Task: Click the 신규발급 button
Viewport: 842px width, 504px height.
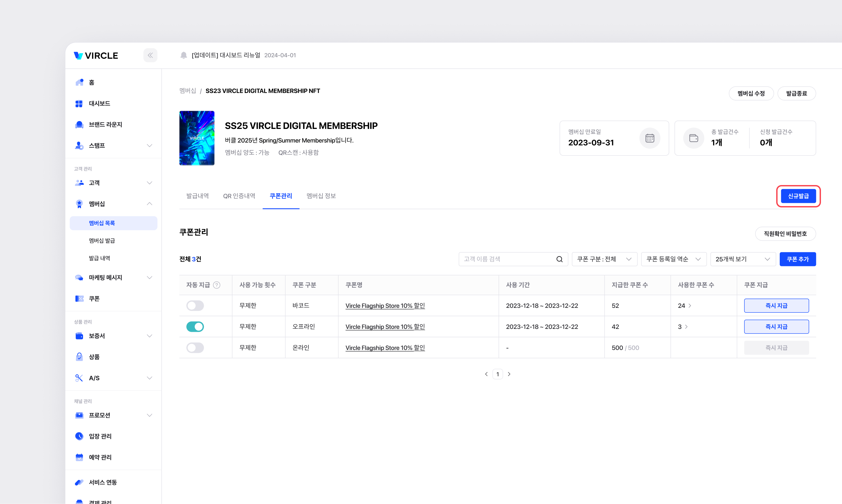Action: coord(798,196)
